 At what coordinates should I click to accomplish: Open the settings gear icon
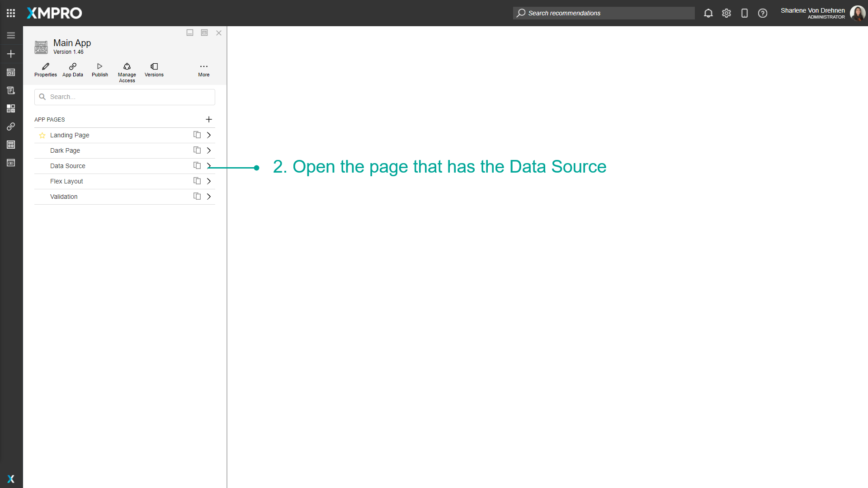[x=726, y=13]
